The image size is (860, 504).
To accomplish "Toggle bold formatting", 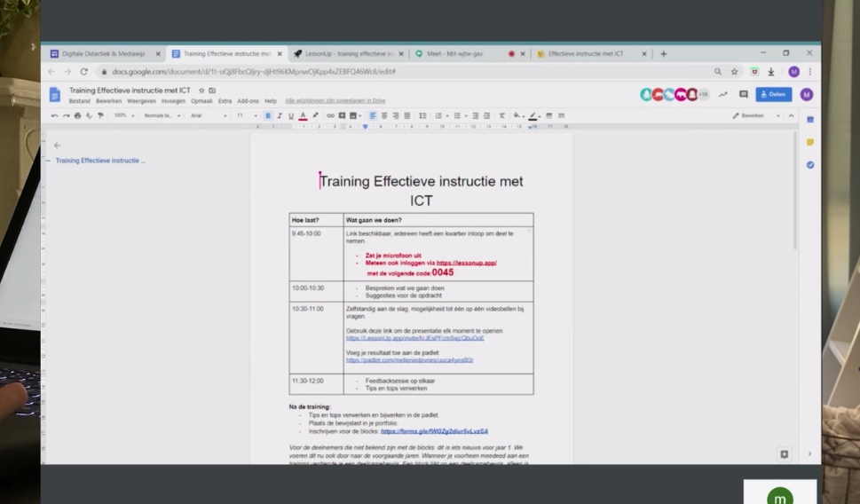I will tap(268, 115).
